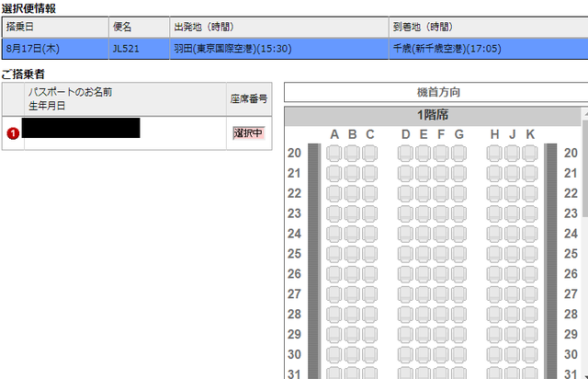This screenshot has width=588, height=379.
Task: Click the seat map scroll-down arrow
Action: point(585,376)
